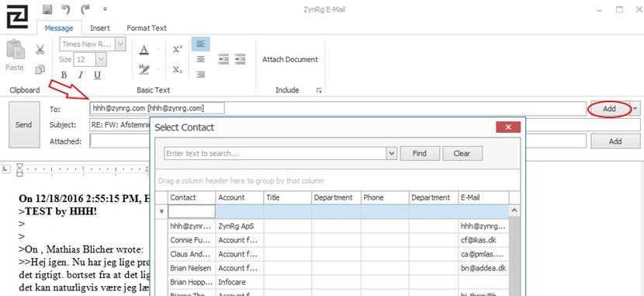Select the ZynRg ApS contact row

[332, 226]
